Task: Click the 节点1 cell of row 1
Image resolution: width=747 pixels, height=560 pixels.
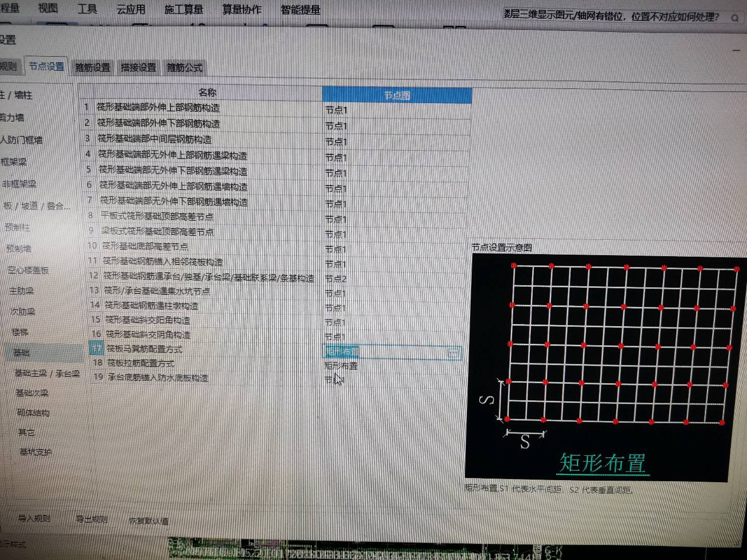Action: pyautogui.click(x=336, y=110)
